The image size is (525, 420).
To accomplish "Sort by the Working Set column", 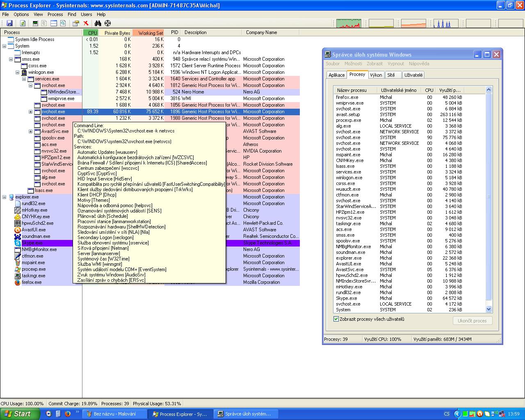I will click(x=148, y=32).
